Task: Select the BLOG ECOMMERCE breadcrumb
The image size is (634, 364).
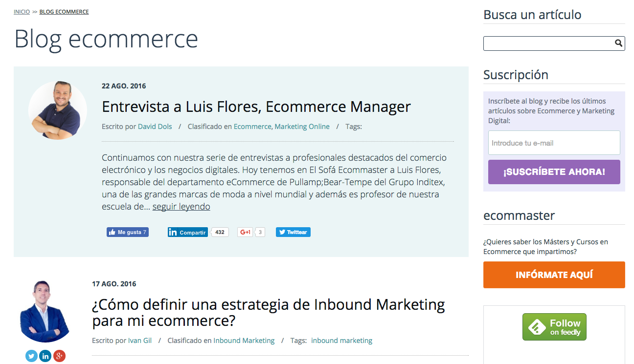Action: pos(64,12)
